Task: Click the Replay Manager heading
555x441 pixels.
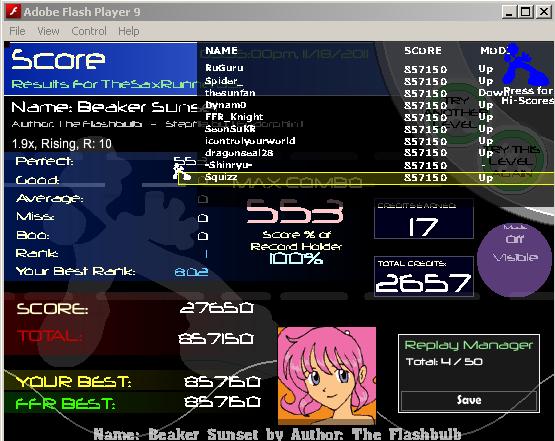Action: coord(469,345)
